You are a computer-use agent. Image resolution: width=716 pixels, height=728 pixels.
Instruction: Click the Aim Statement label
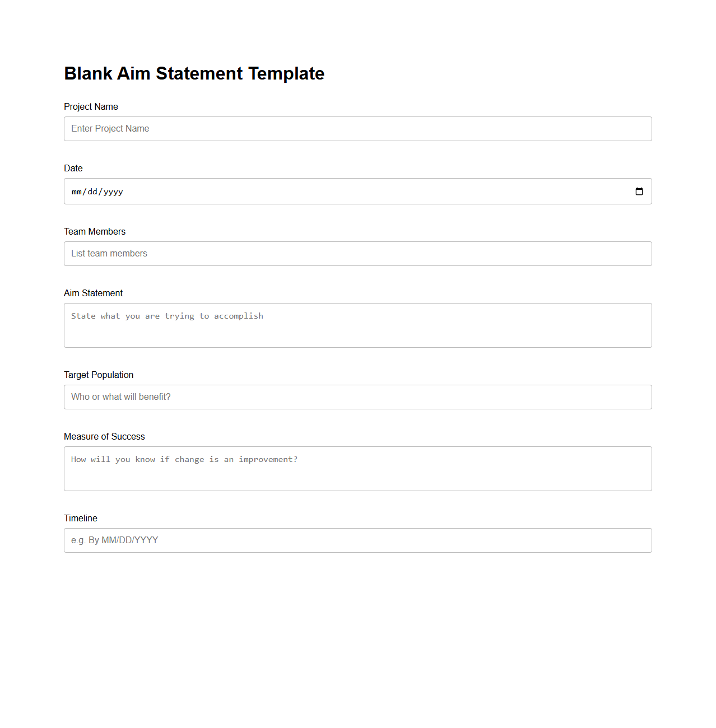click(x=93, y=293)
